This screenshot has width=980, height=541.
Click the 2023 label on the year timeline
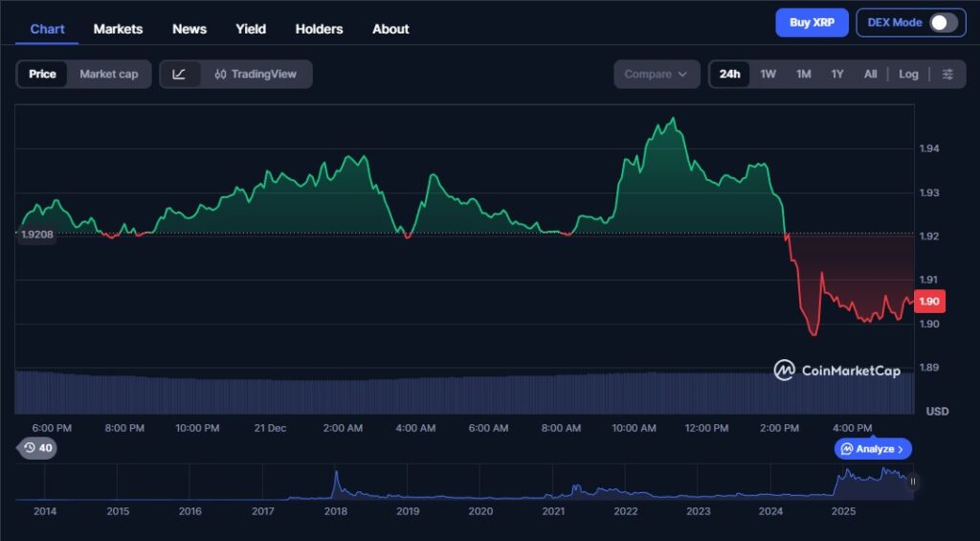click(698, 511)
